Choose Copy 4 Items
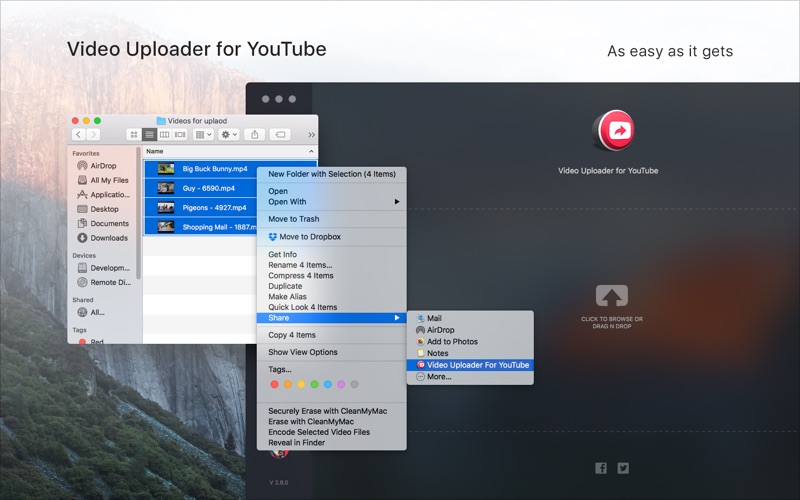This screenshot has height=500, width=800. click(x=332, y=335)
